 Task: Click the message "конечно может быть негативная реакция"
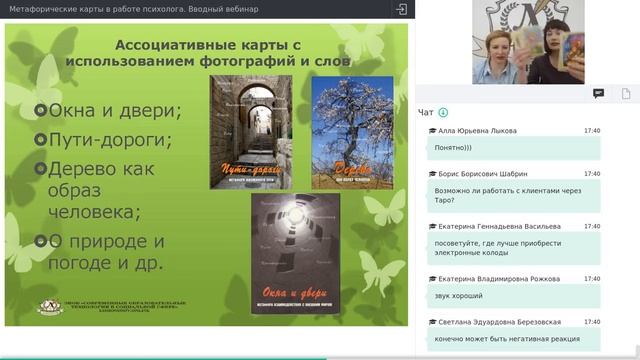(514, 339)
